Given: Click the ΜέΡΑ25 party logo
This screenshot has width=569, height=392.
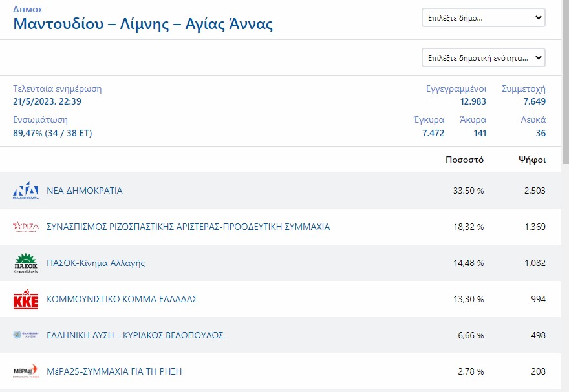Looking at the screenshot, I should (x=26, y=371).
